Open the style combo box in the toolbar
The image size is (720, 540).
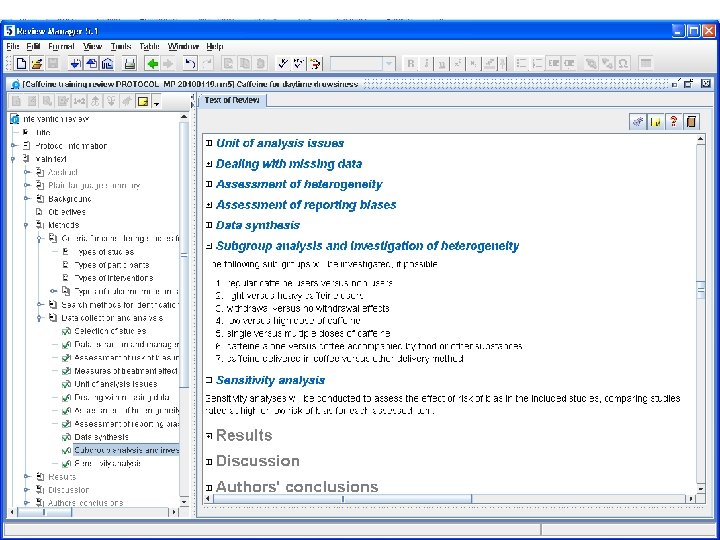click(x=363, y=63)
